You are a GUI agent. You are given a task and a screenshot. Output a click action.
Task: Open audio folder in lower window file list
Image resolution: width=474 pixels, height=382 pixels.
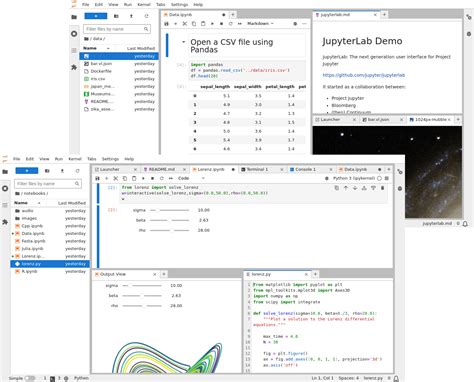[x=50, y=211]
